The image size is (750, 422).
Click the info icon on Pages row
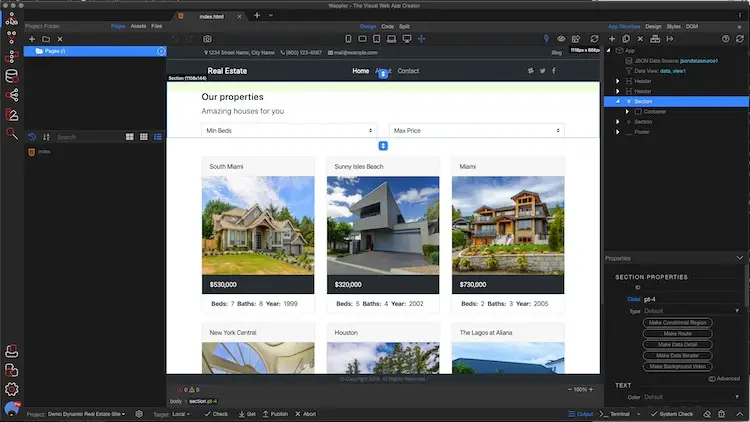pos(161,51)
